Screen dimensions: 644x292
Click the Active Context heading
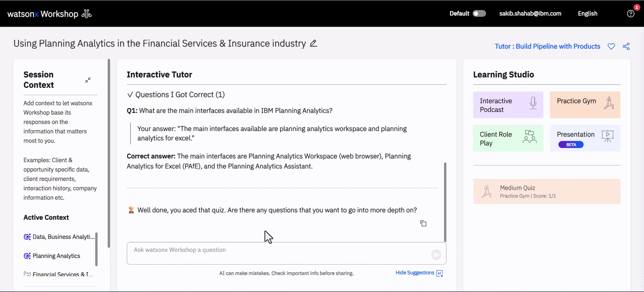click(x=46, y=217)
